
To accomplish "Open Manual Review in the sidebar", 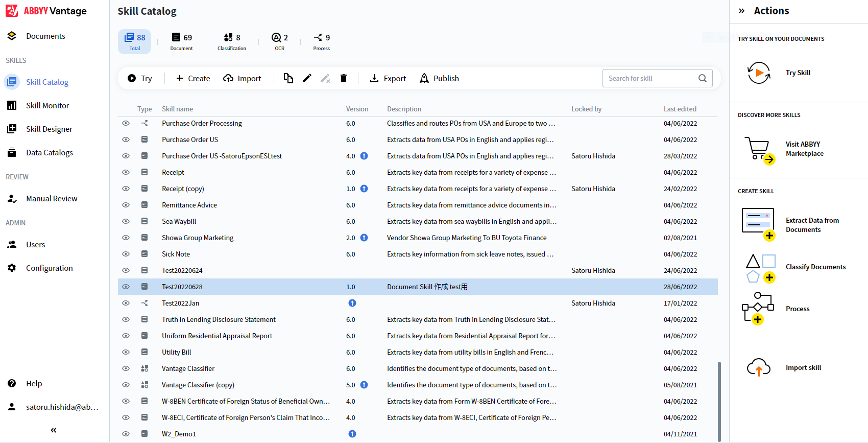I will pyautogui.click(x=52, y=198).
